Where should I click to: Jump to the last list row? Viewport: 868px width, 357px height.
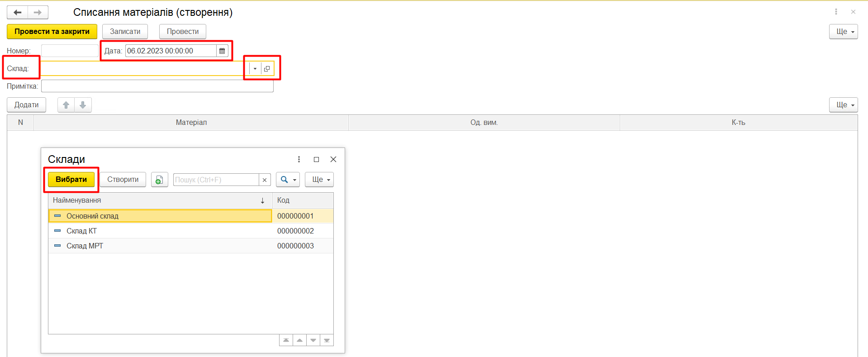tap(327, 340)
